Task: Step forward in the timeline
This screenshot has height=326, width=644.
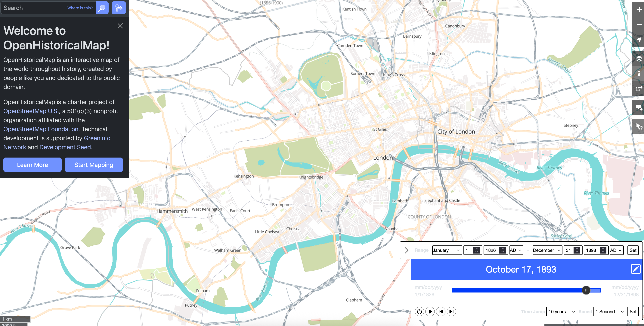Action: point(451,312)
